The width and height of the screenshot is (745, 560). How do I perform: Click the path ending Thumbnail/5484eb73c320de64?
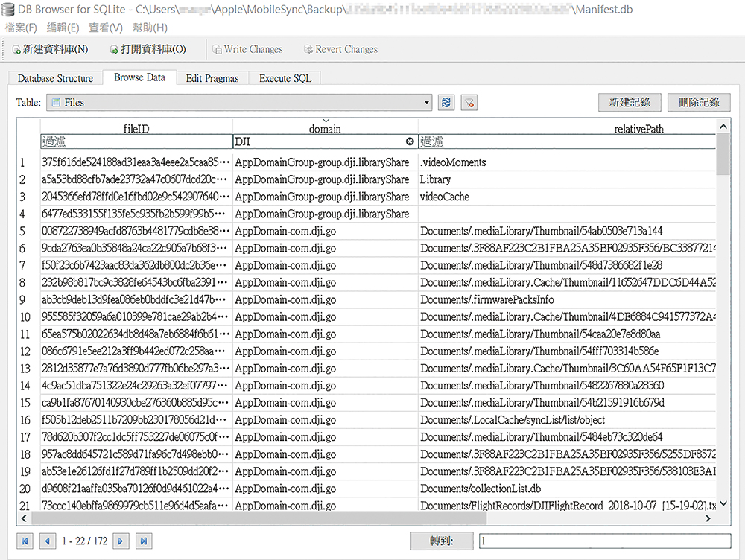coord(567,437)
